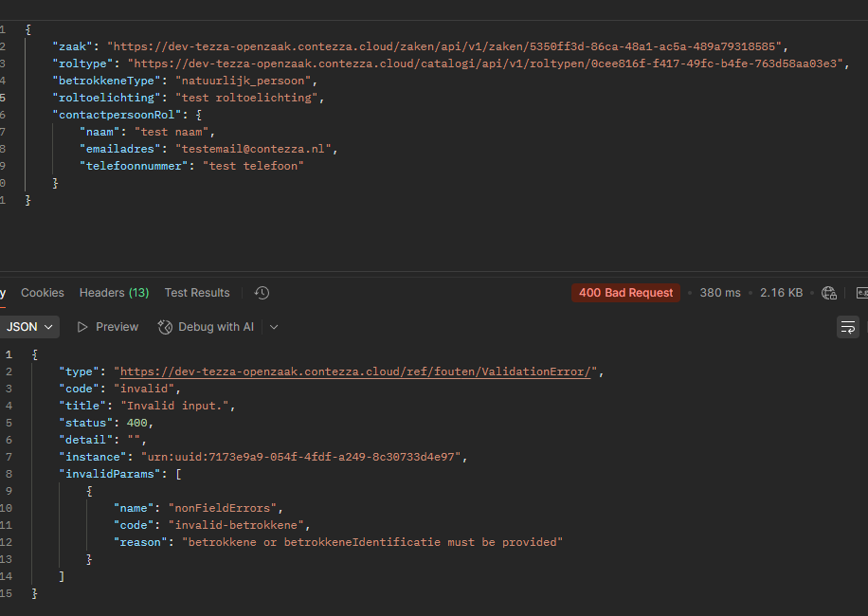This screenshot has height=616, width=868.
Task: Click the 2.16 KB response size
Action: (781, 293)
